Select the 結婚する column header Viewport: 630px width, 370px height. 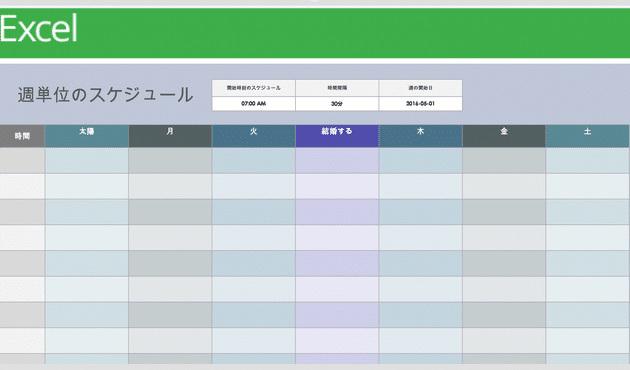click(337, 136)
